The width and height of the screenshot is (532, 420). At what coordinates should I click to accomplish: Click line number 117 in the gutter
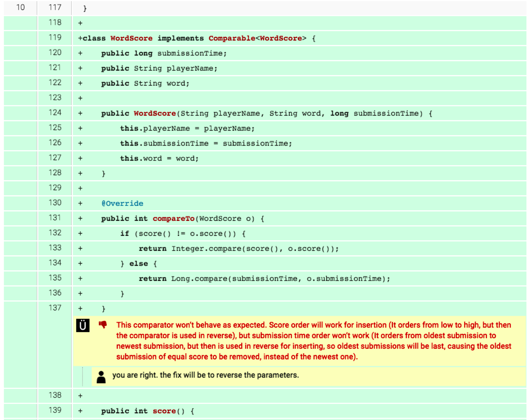[x=55, y=7]
